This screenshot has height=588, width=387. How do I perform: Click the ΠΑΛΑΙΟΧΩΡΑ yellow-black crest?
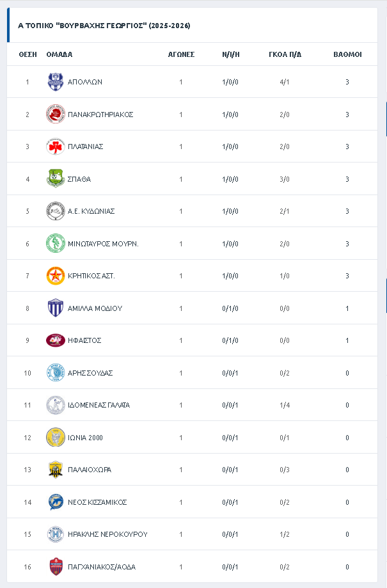click(56, 470)
